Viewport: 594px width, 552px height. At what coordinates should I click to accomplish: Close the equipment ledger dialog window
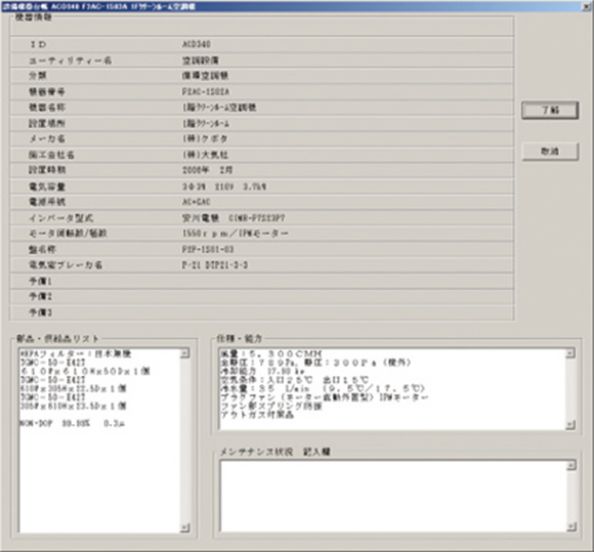click(x=587, y=6)
